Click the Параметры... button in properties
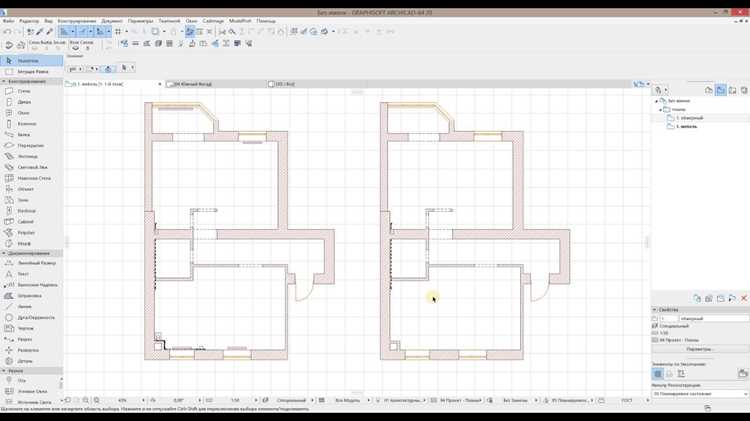The image size is (750, 421). [699, 350]
